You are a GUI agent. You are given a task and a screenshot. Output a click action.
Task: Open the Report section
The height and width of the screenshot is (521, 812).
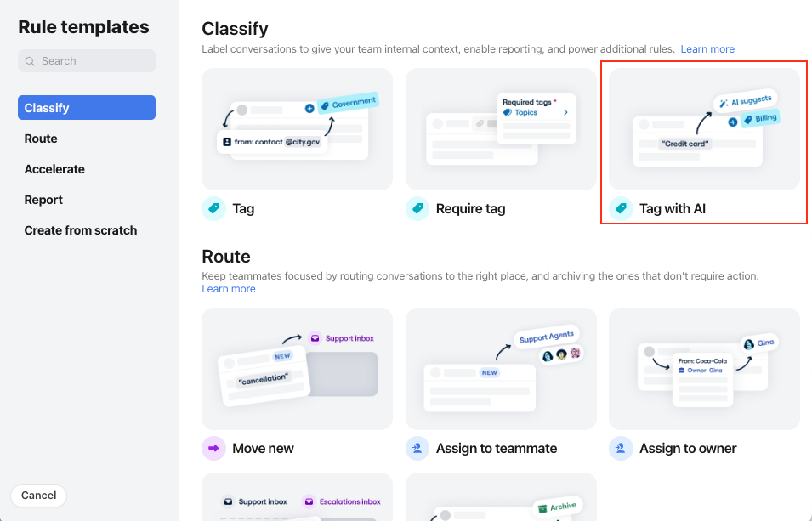pos(43,199)
